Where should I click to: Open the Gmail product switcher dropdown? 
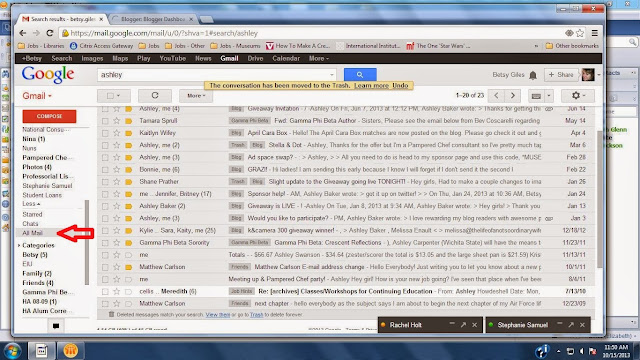click(37, 96)
